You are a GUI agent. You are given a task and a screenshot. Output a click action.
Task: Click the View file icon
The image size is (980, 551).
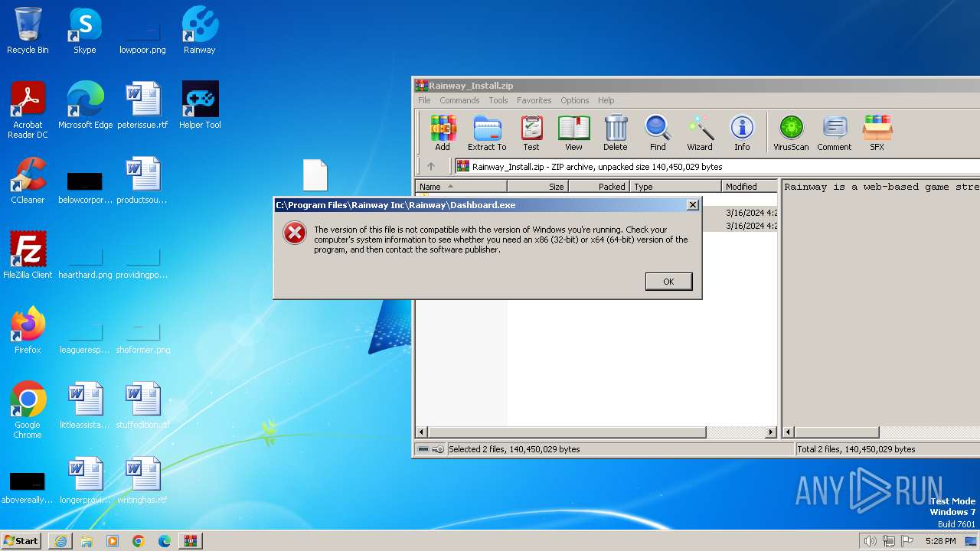[x=573, y=133]
